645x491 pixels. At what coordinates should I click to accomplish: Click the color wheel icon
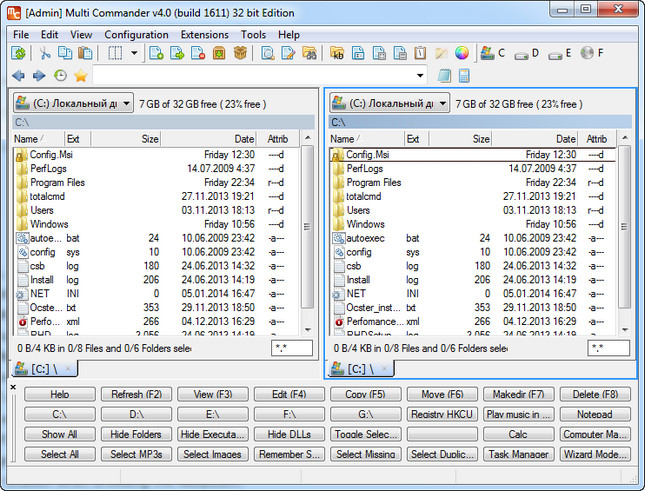[462, 53]
